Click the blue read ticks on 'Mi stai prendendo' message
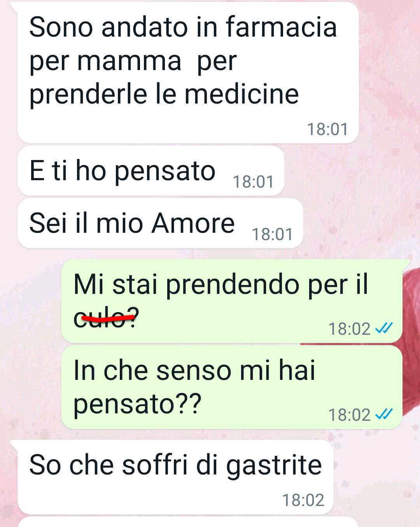This screenshot has height=527, width=420. point(384,328)
